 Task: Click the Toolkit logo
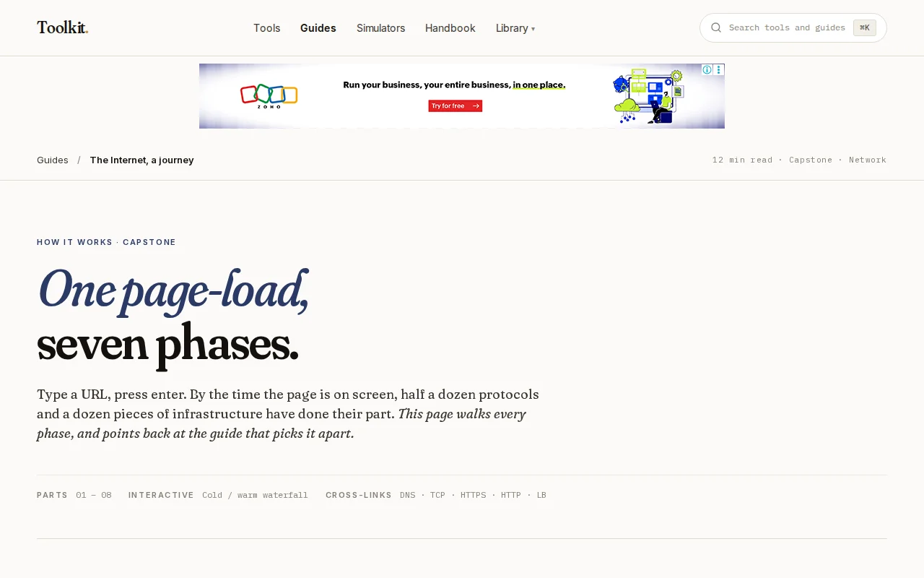point(62,27)
